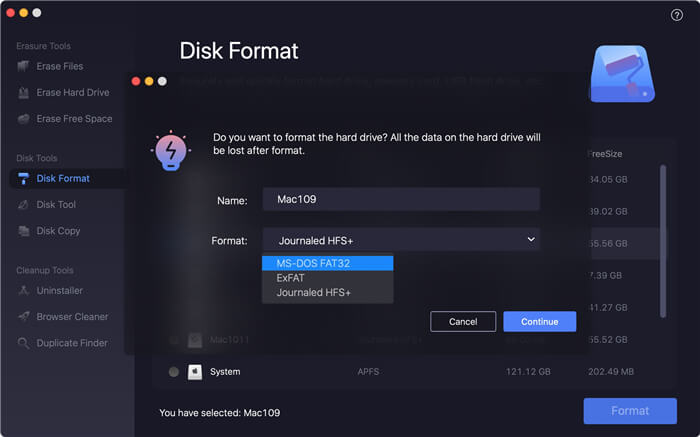Open Disk Tool in sidebar

point(56,204)
